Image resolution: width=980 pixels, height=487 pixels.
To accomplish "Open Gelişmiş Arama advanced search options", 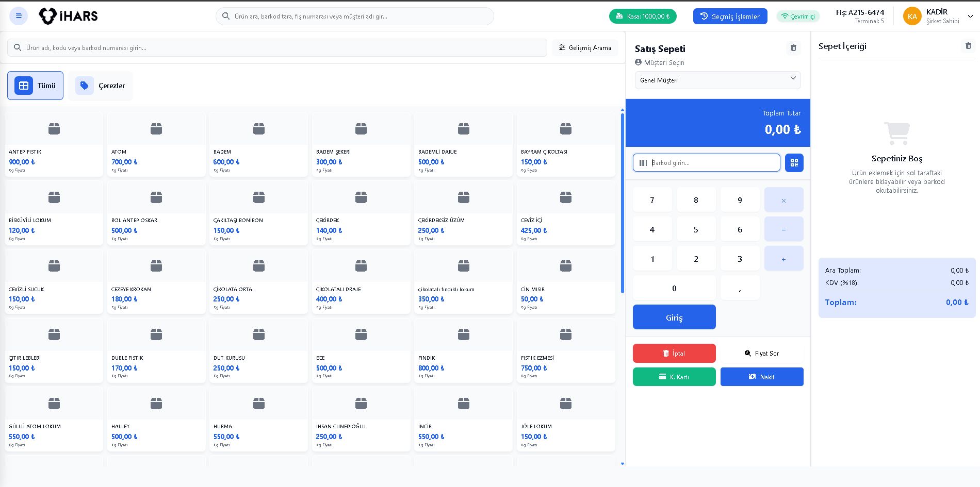I will click(585, 47).
